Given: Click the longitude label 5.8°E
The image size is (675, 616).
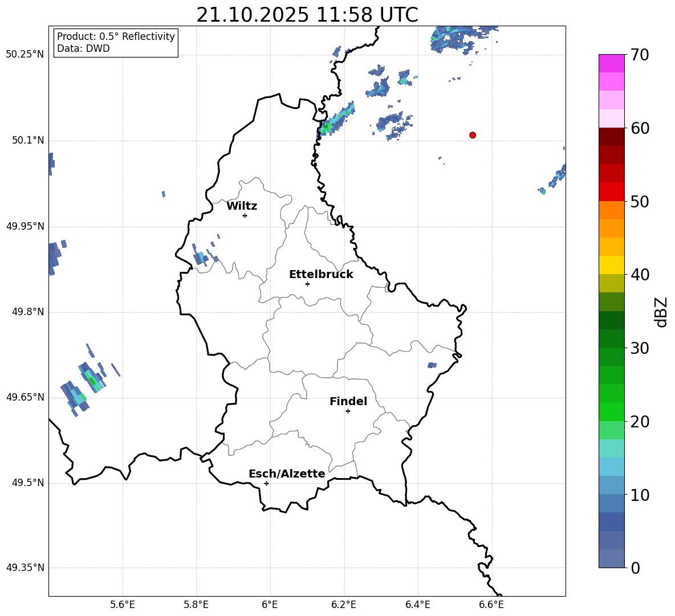Looking at the screenshot, I should [x=196, y=605].
